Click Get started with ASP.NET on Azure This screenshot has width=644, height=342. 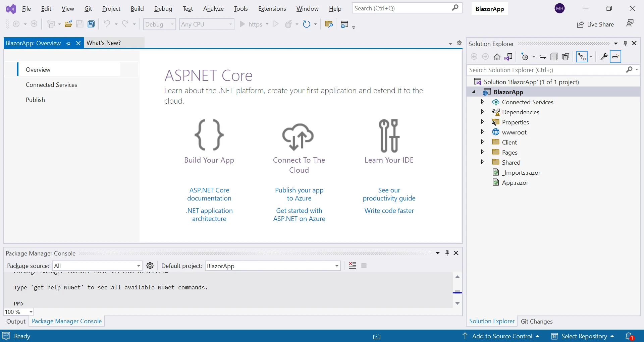click(x=299, y=215)
